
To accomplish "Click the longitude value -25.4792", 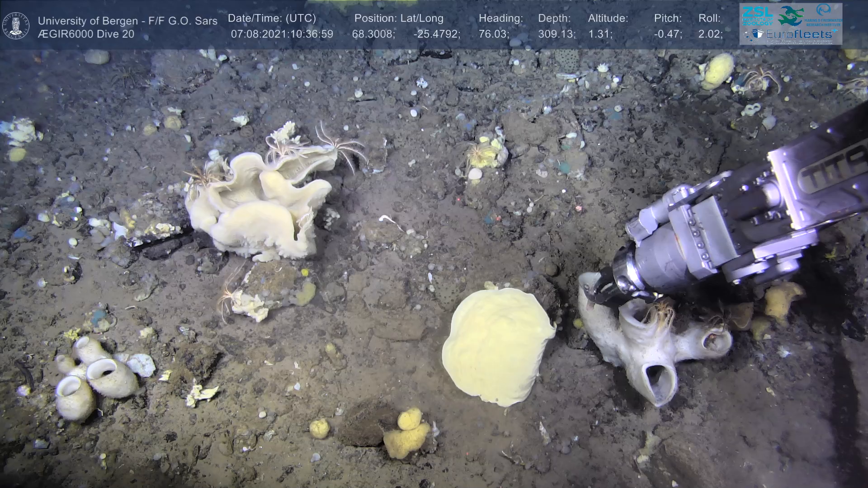I will (x=436, y=34).
